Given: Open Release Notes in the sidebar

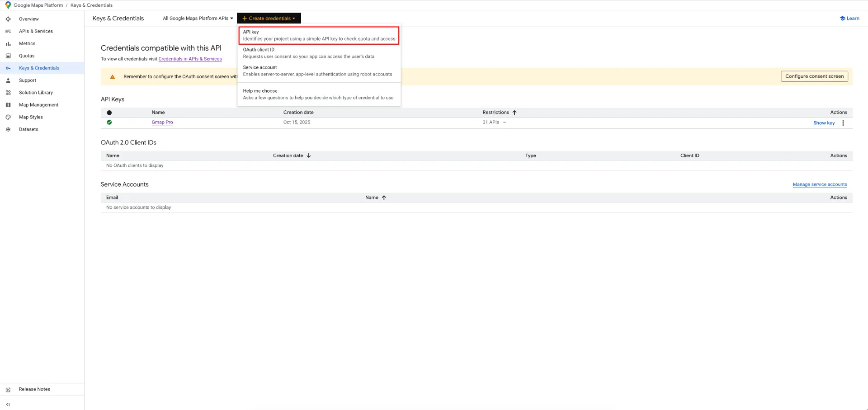Looking at the screenshot, I should [34, 389].
